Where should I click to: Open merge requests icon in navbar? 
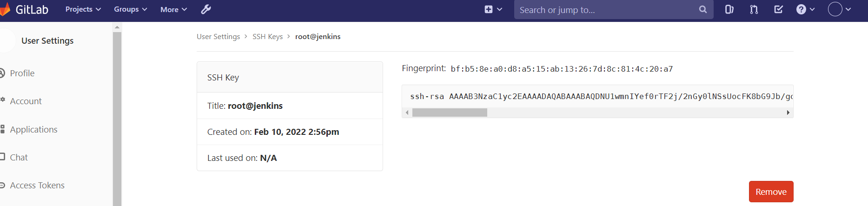(754, 9)
